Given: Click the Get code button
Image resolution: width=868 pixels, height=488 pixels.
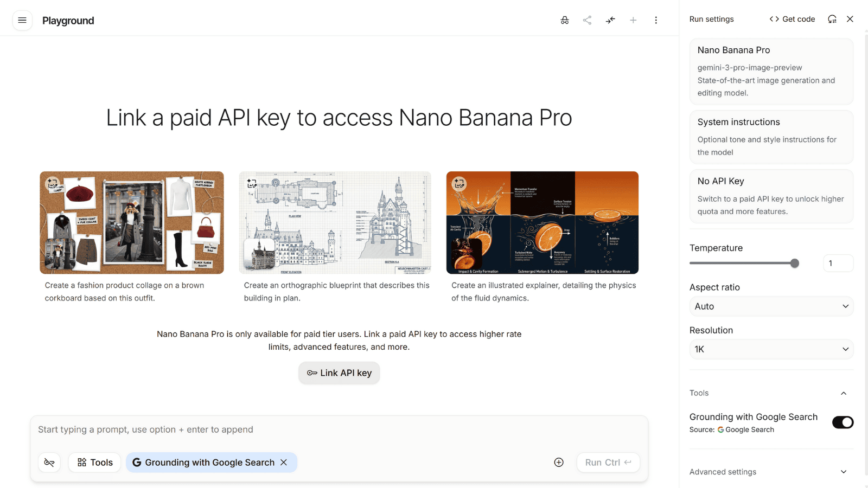Looking at the screenshot, I should point(792,19).
